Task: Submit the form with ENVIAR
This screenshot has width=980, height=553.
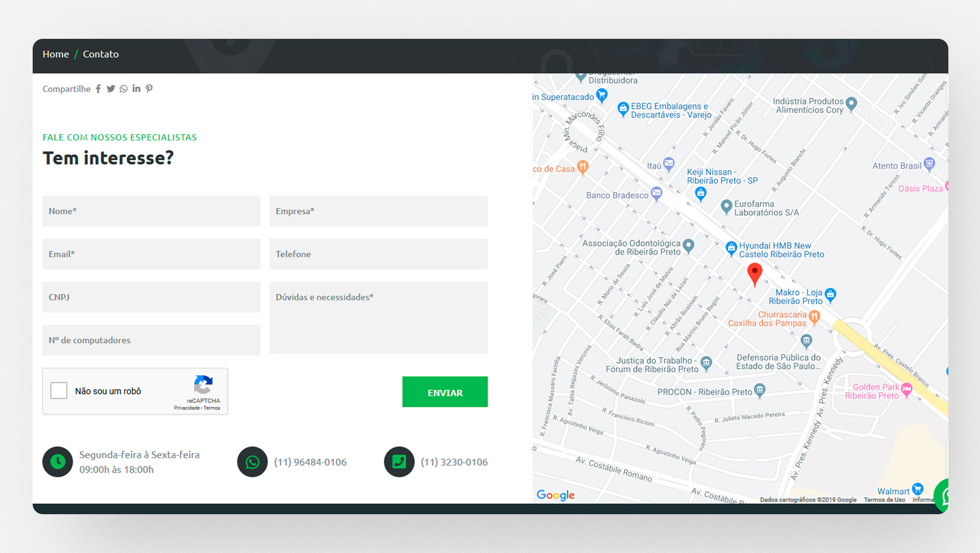Action: [x=445, y=392]
